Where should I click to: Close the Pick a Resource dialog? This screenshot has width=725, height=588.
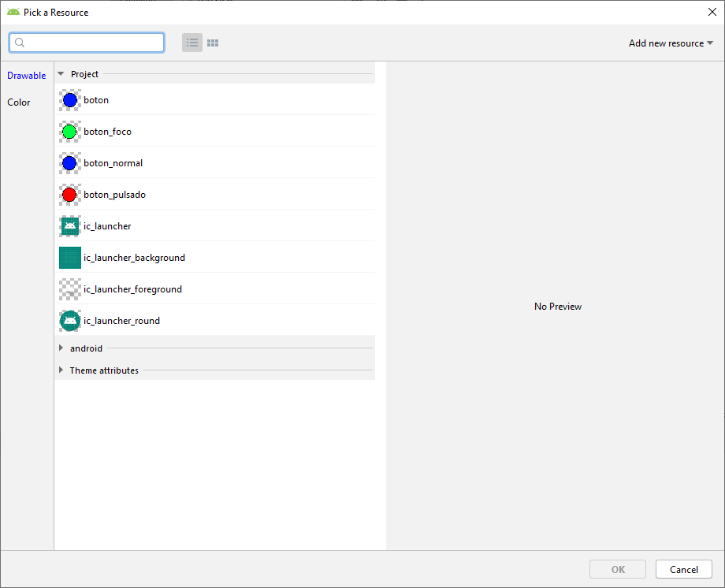tap(712, 12)
